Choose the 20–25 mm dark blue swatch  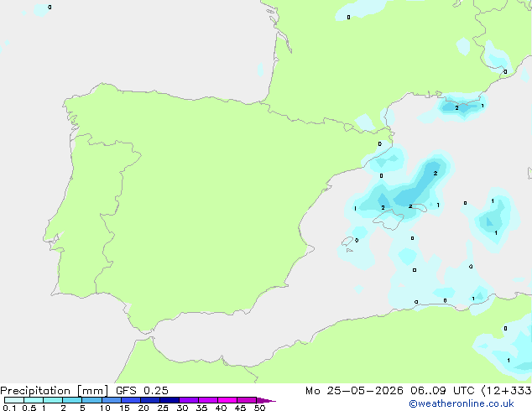(x=150, y=400)
